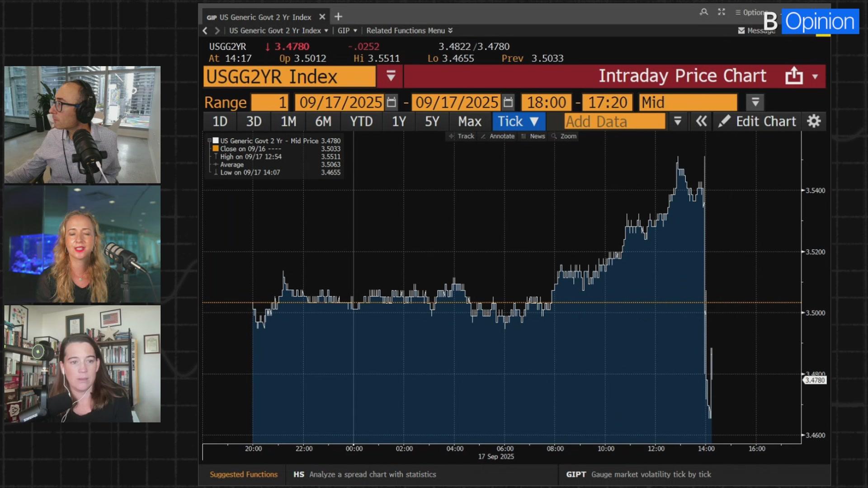Click the pencil Edit Chart button

click(x=757, y=122)
